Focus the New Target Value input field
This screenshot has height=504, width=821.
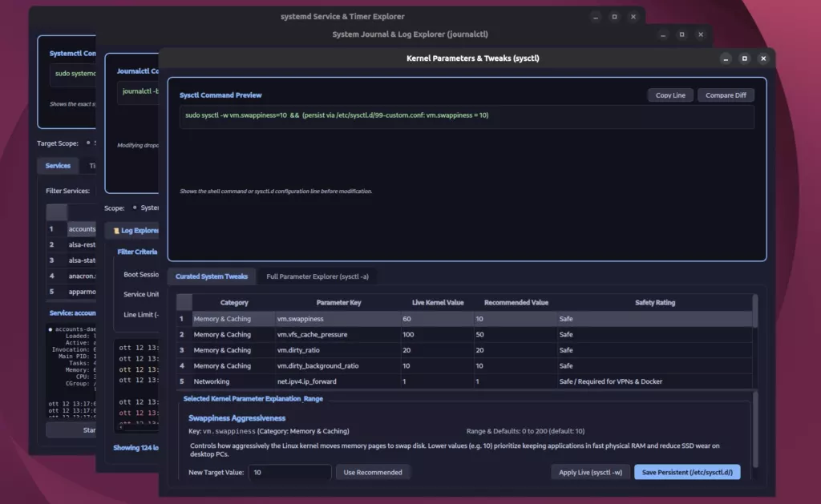coord(289,472)
